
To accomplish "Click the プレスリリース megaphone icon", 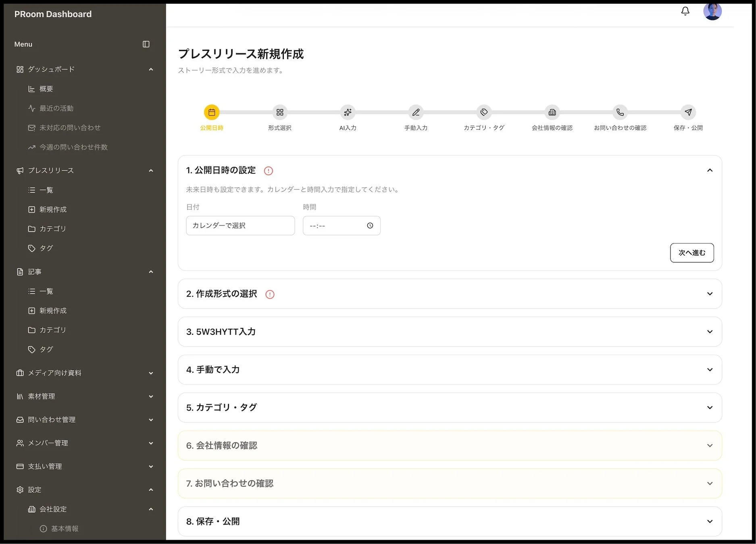I will [x=20, y=170].
